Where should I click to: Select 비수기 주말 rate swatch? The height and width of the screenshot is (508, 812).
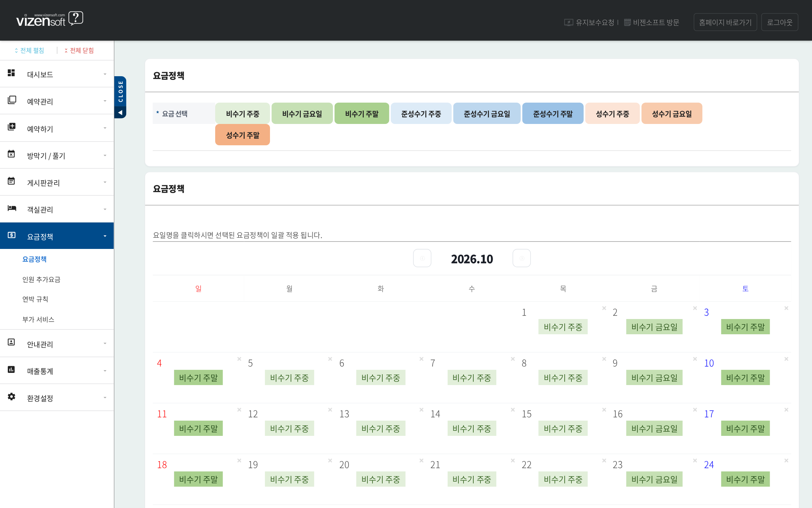(362, 113)
